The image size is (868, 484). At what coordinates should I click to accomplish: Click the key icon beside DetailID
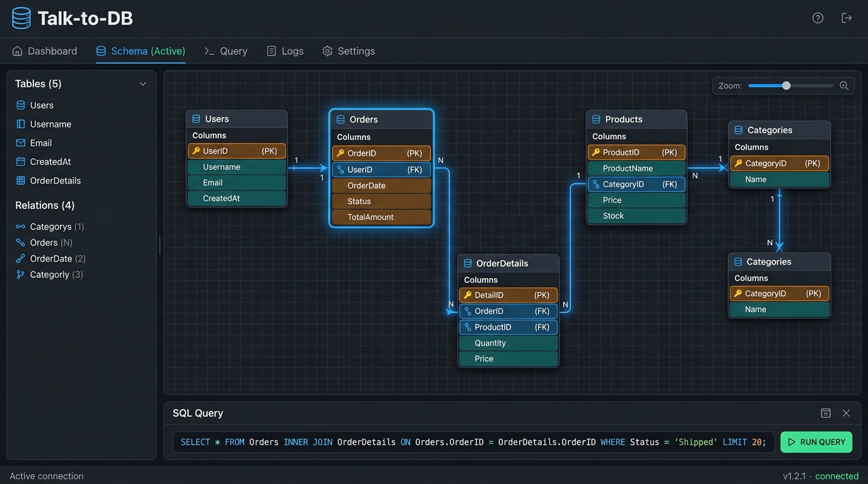click(x=467, y=295)
